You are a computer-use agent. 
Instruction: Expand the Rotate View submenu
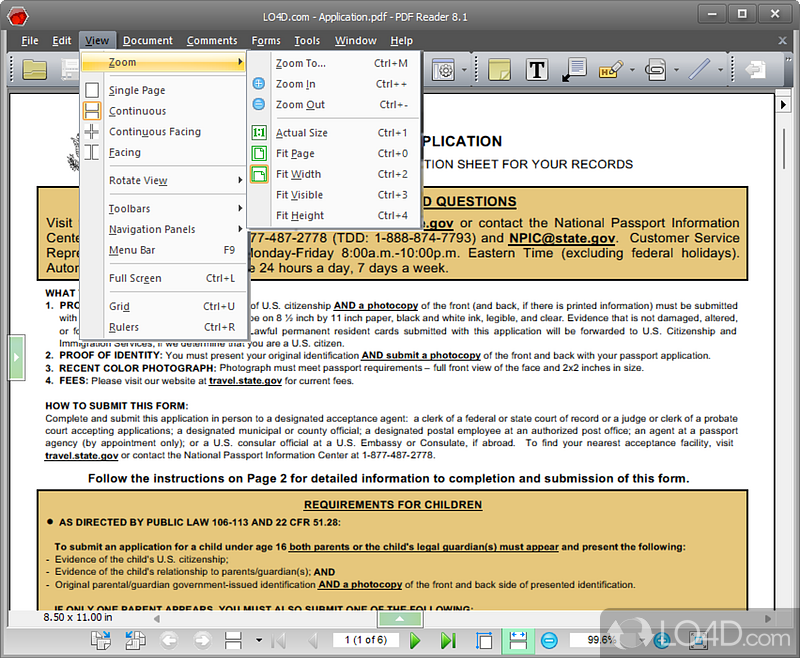163,181
